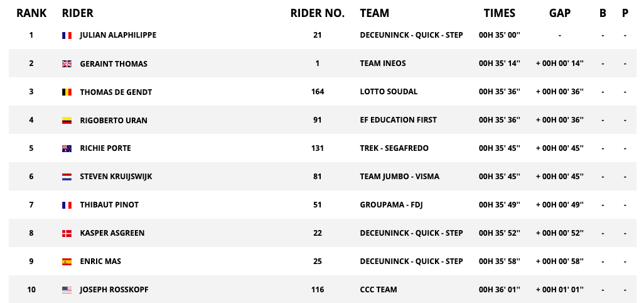Click the TEAM INEOS team name

click(383, 63)
